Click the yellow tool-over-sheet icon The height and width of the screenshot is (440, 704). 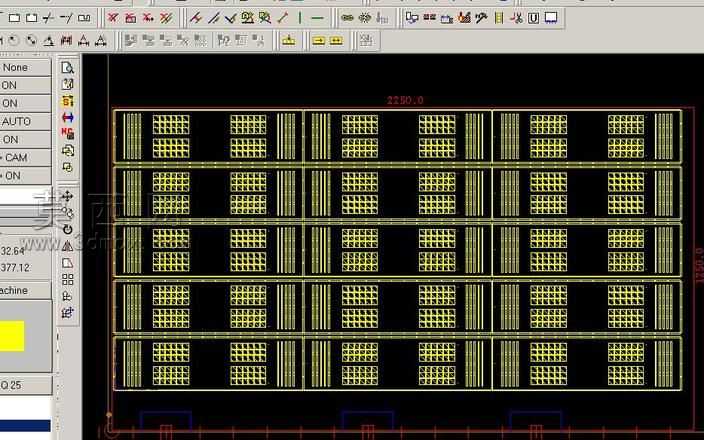[288, 41]
